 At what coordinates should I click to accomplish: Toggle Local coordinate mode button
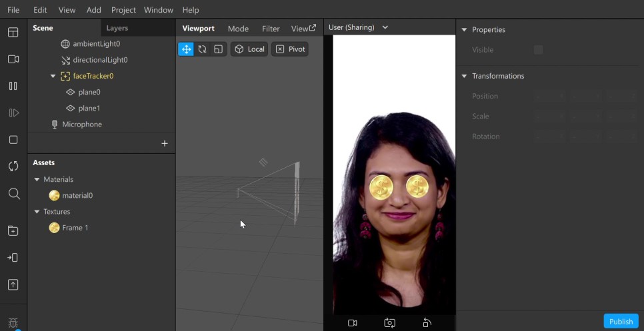coord(249,49)
